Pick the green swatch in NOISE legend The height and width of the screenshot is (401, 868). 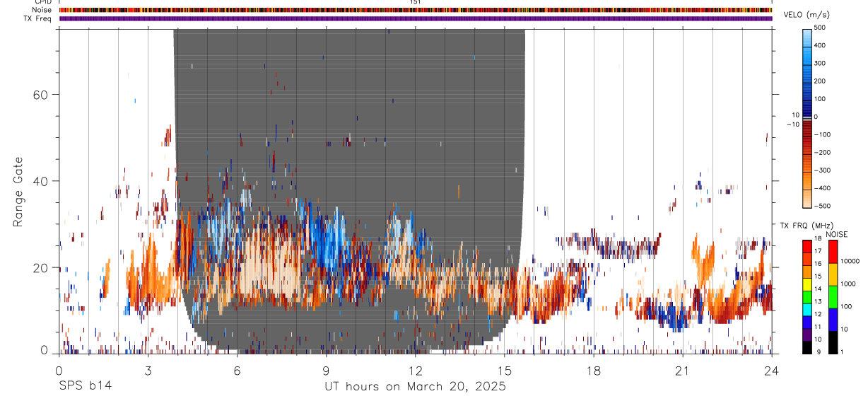(x=833, y=297)
